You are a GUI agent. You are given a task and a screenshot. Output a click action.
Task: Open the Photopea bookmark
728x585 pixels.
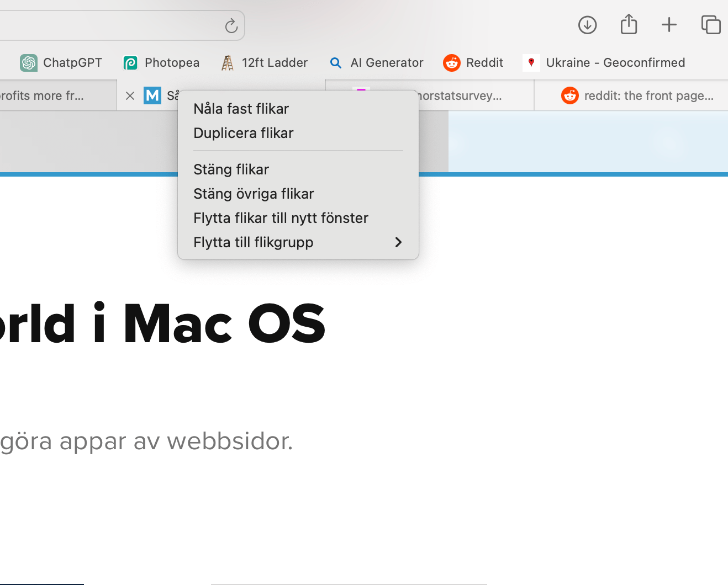[x=161, y=62]
